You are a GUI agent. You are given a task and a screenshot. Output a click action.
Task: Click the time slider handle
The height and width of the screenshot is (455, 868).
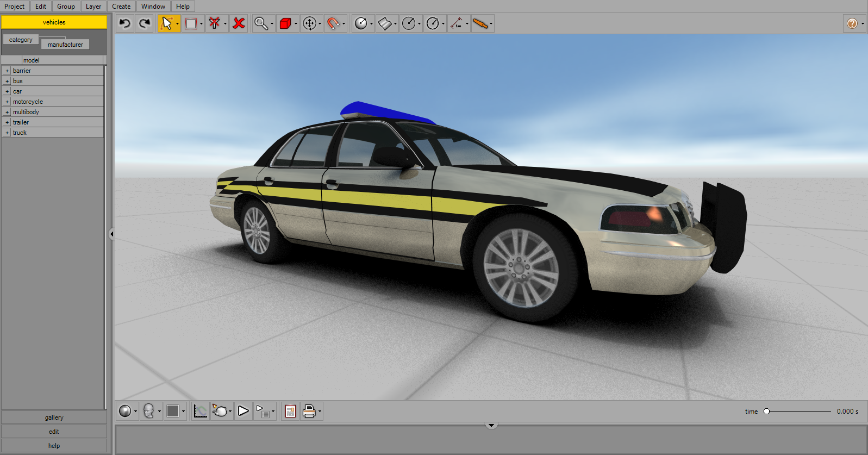coord(767,412)
